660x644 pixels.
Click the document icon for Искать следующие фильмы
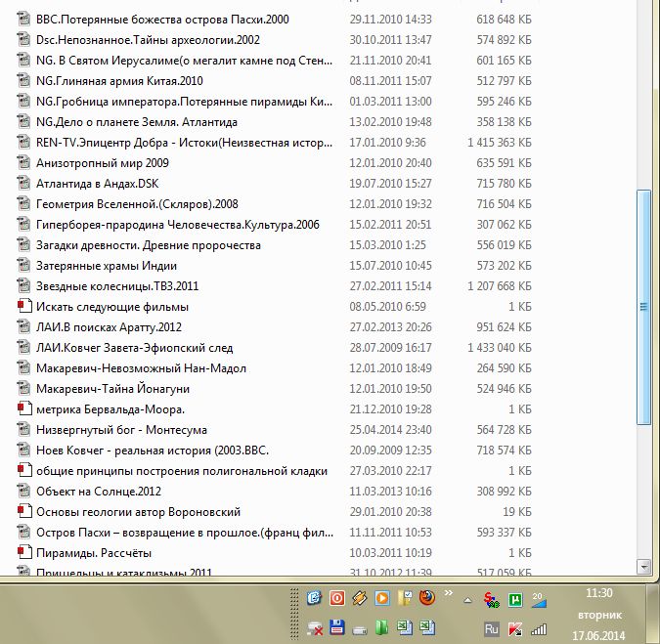click(x=24, y=307)
